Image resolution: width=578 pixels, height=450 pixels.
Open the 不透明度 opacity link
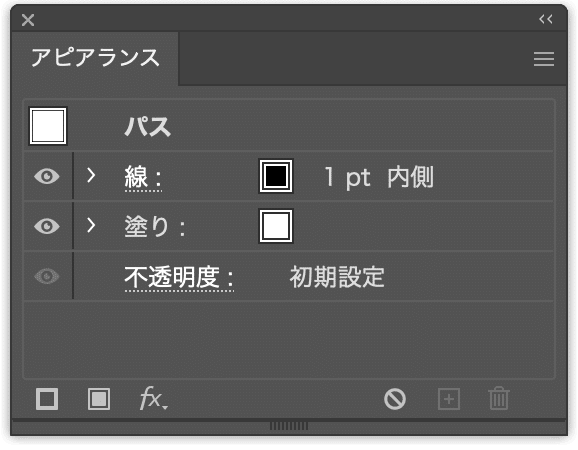coord(179,278)
